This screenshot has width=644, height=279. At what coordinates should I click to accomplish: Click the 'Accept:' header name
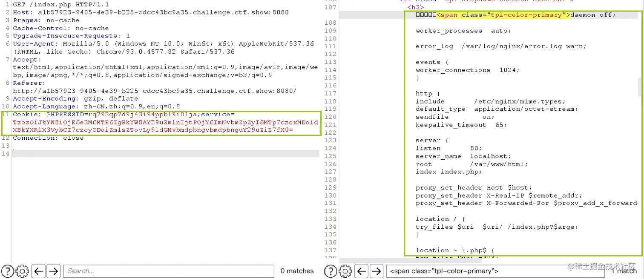(27, 60)
